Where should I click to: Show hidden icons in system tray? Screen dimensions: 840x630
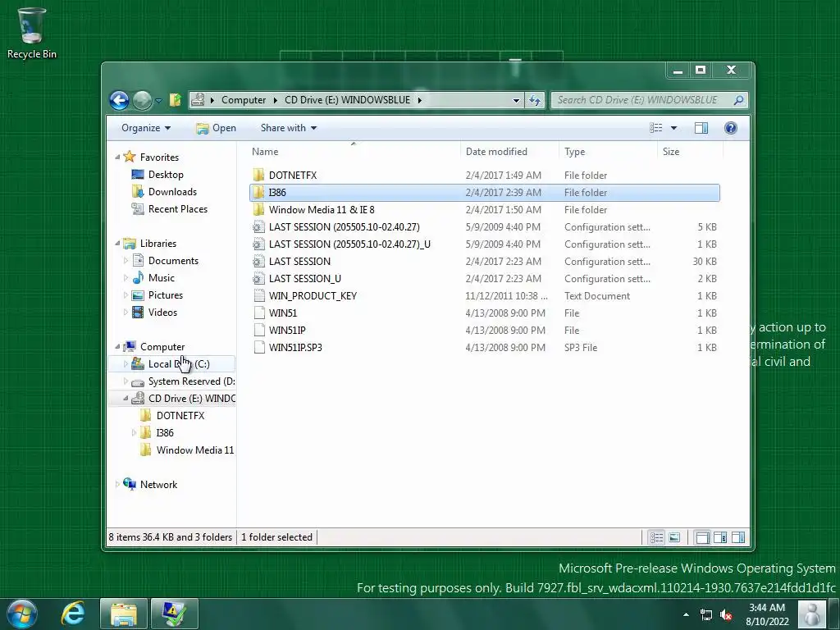(687, 615)
